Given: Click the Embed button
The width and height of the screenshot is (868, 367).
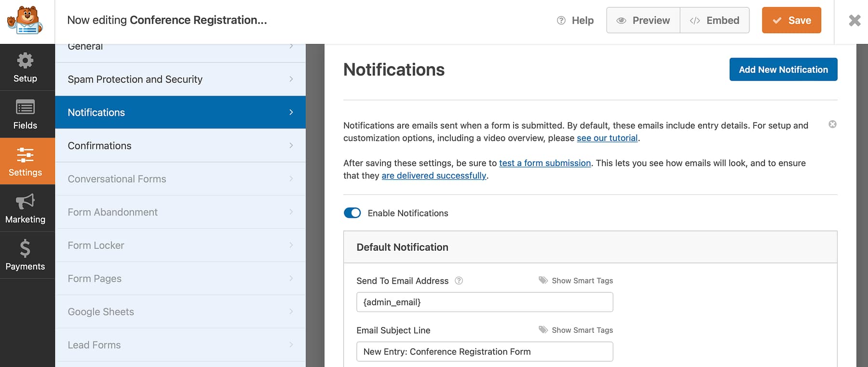Looking at the screenshot, I should pyautogui.click(x=715, y=20).
